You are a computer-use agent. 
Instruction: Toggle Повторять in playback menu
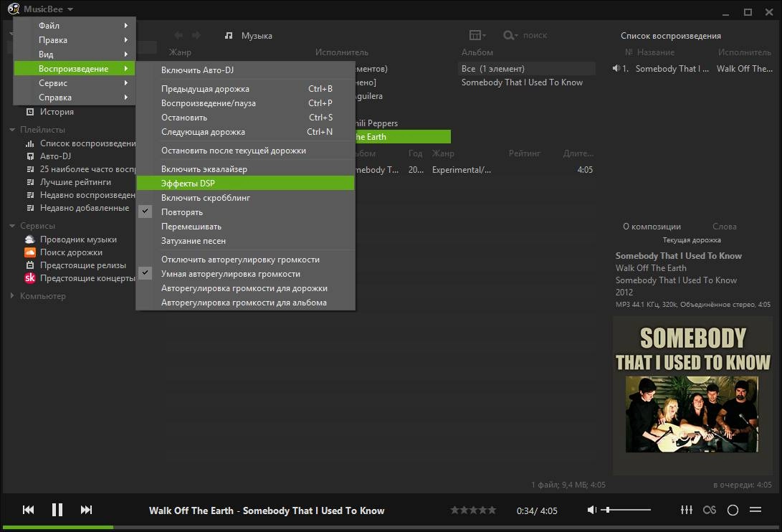pyautogui.click(x=245, y=212)
